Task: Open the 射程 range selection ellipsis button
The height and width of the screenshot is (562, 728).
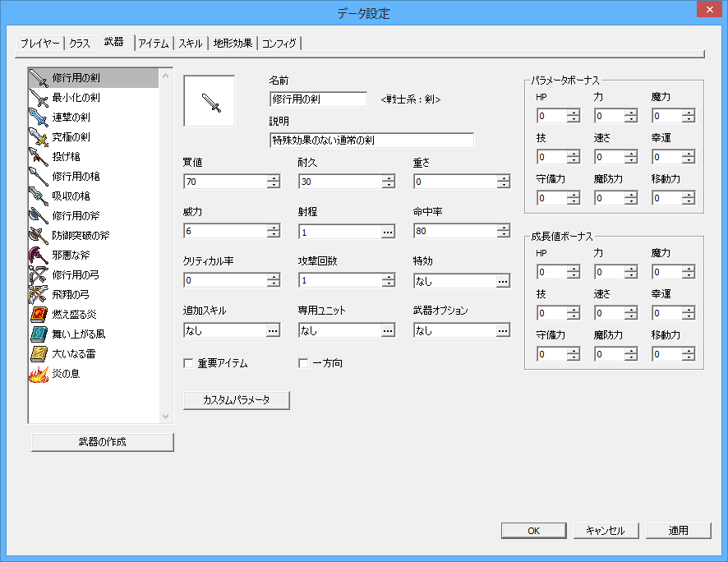Action: [x=388, y=232]
